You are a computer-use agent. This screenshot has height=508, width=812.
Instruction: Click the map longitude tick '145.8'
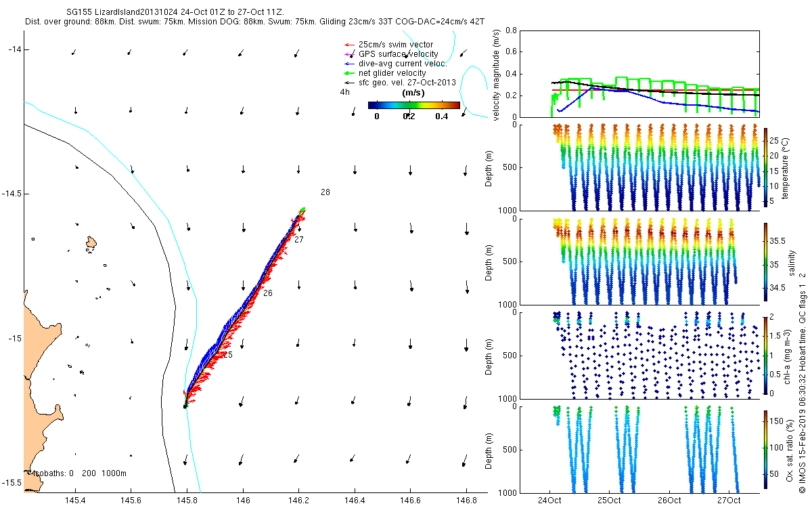pyautogui.click(x=187, y=501)
